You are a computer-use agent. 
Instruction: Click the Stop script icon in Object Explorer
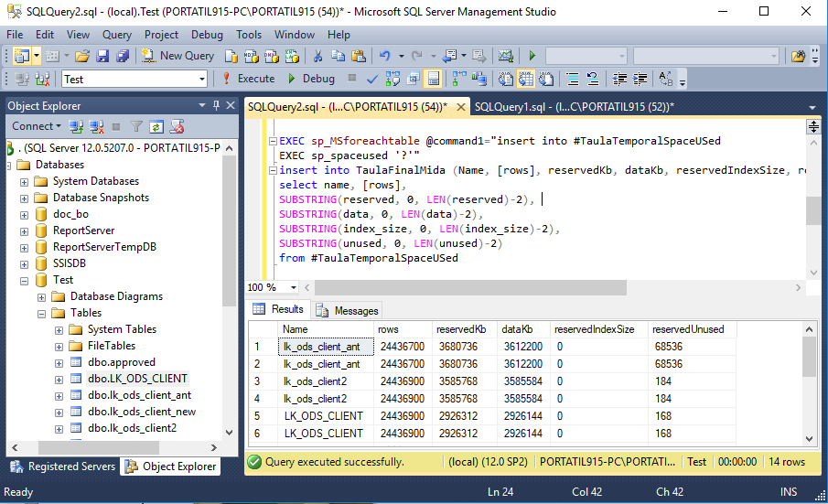(x=177, y=126)
